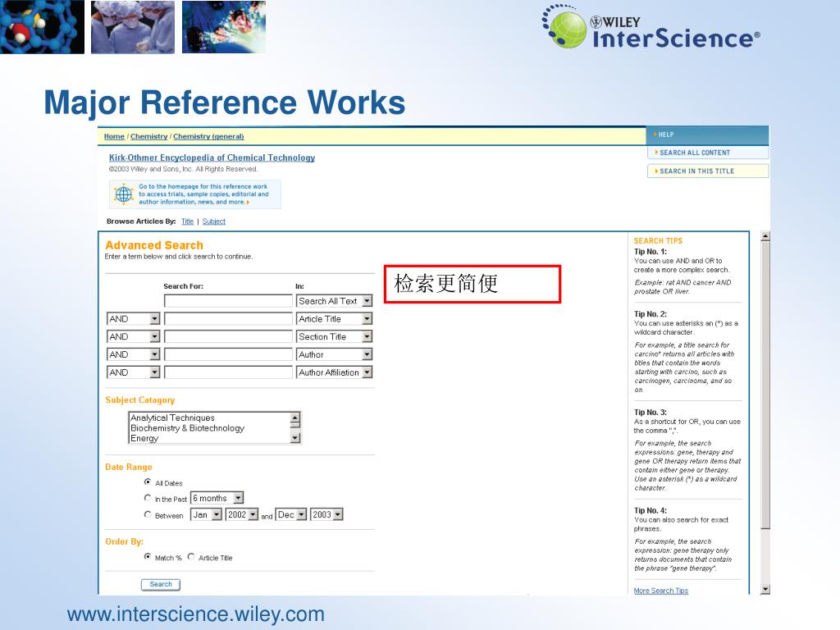Open the AND operator dropdown beside Author Affiliation
Viewport: 840px width, 630px height.
click(134, 372)
